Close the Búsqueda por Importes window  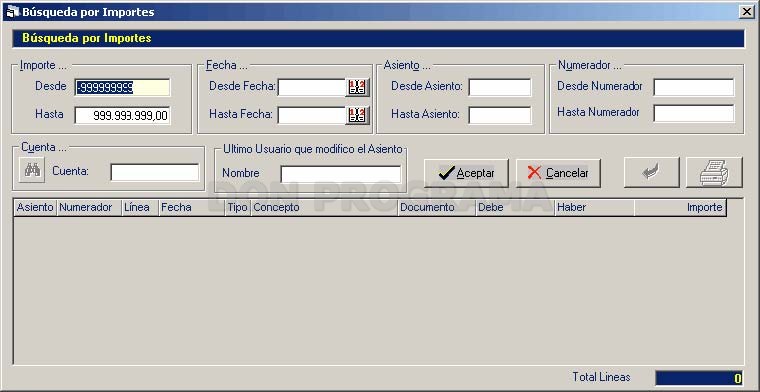(746, 12)
